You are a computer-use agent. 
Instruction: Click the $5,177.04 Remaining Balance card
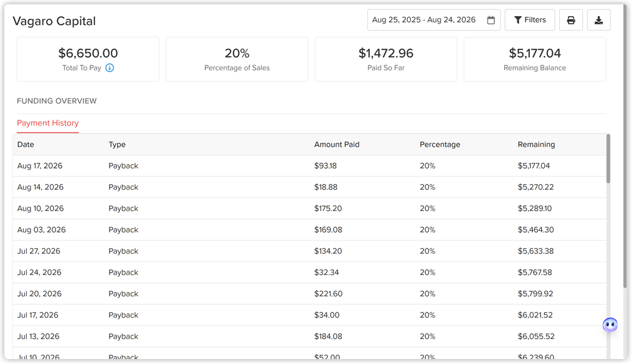pos(535,60)
